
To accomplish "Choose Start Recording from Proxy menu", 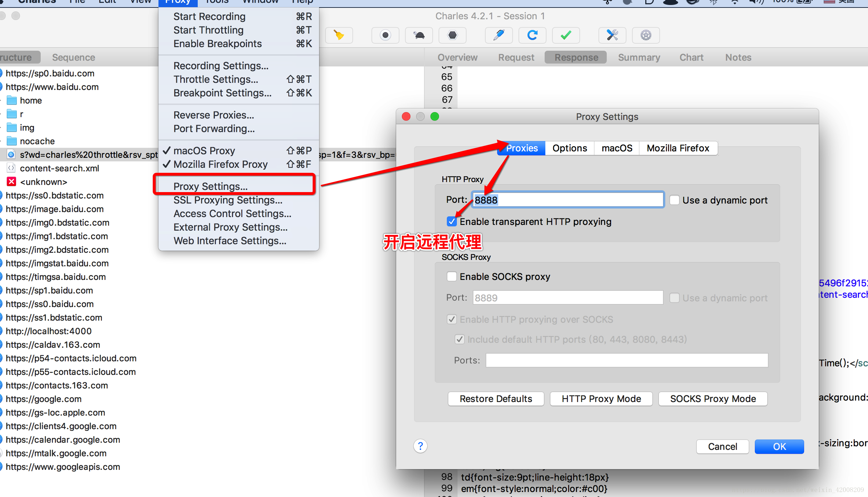I will point(238,16).
